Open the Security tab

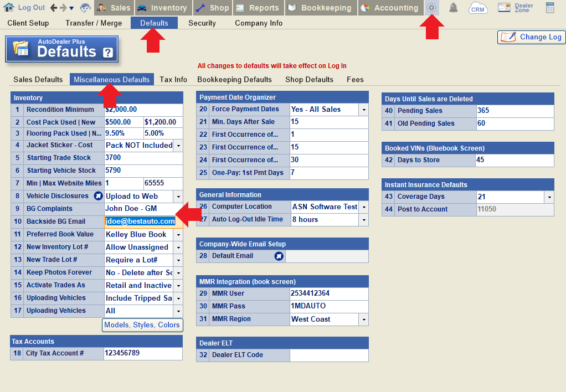point(202,23)
